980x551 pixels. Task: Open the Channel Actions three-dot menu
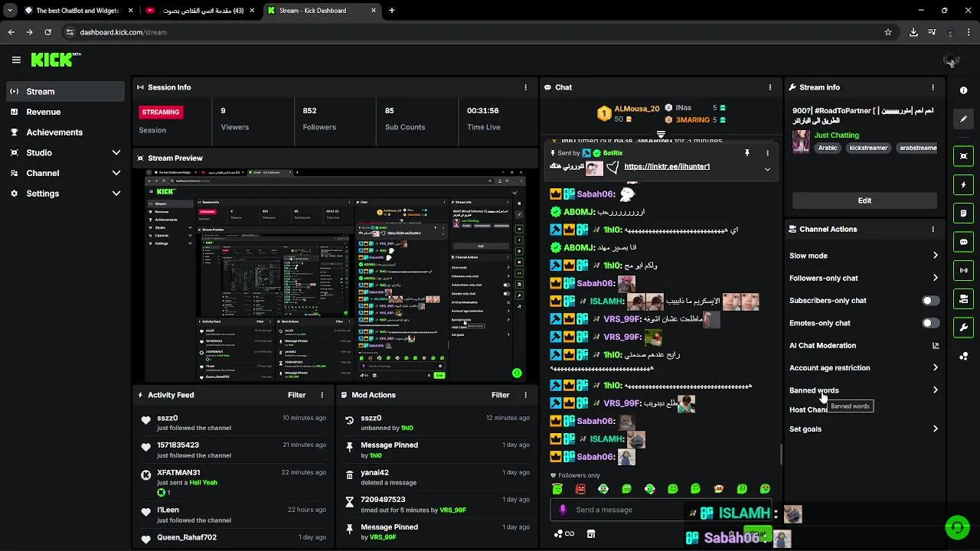(x=933, y=229)
